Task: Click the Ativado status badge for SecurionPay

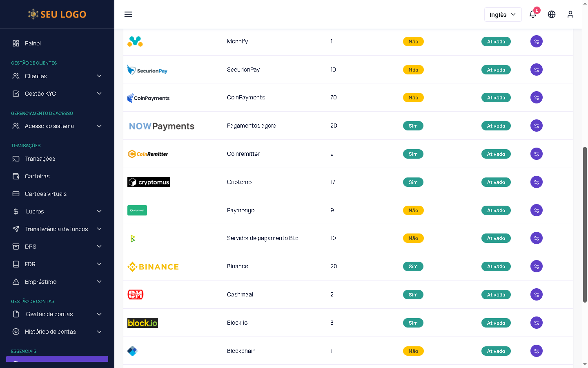Action: (496, 70)
